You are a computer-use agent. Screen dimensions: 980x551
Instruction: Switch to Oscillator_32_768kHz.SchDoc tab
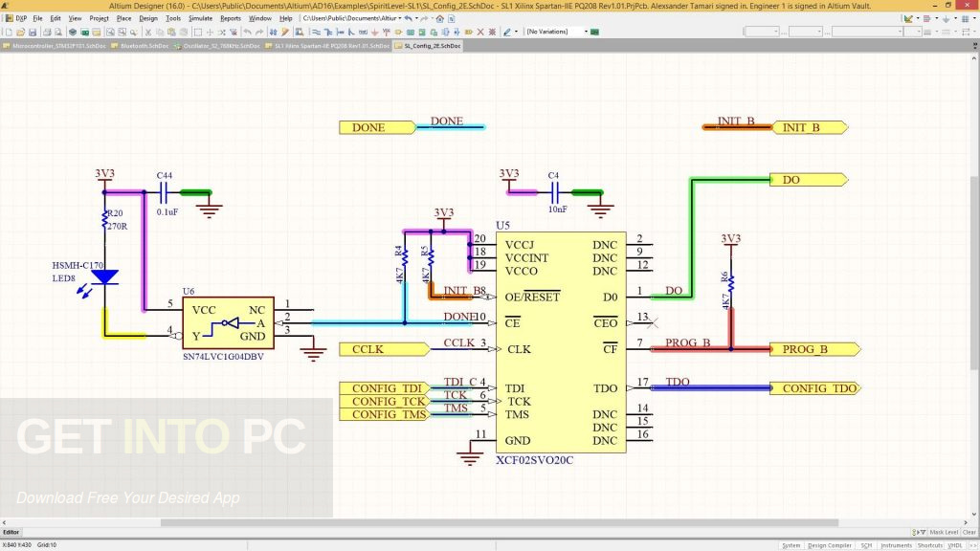217,46
